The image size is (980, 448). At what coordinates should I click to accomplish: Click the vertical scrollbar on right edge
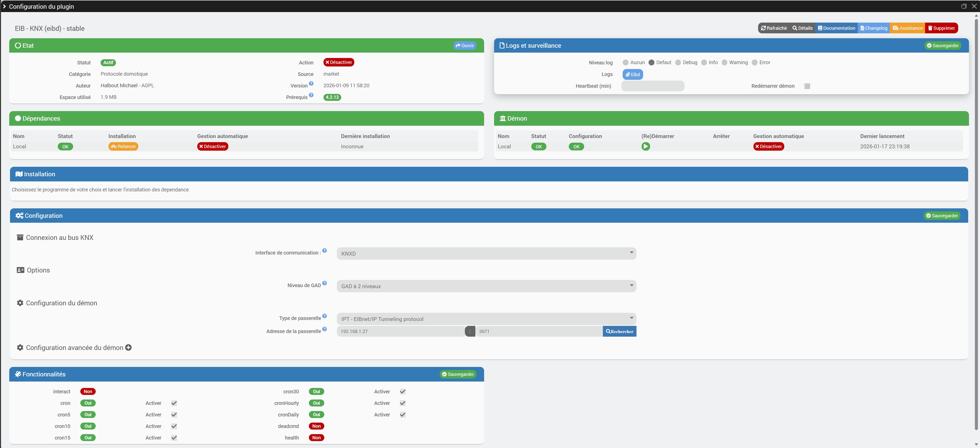coord(976,228)
